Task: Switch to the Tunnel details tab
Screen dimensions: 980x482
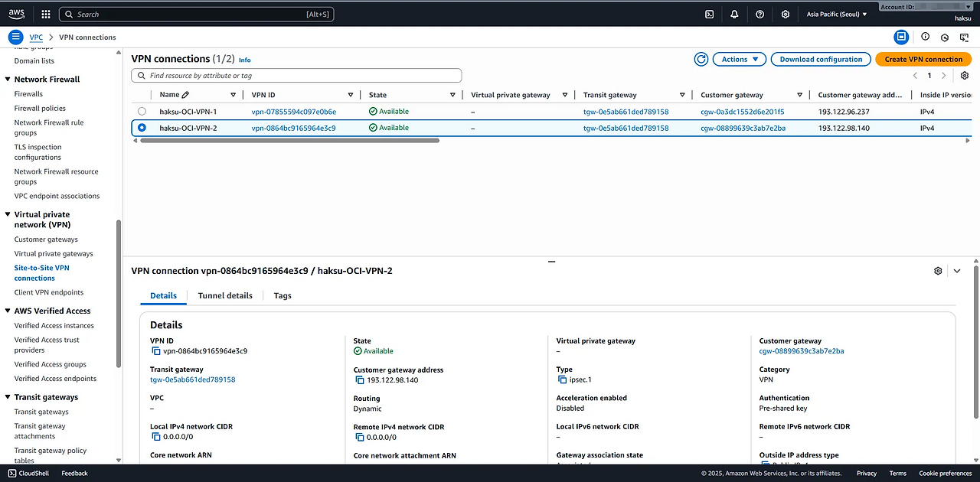Action: pyautogui.click(x=225, y=295)
